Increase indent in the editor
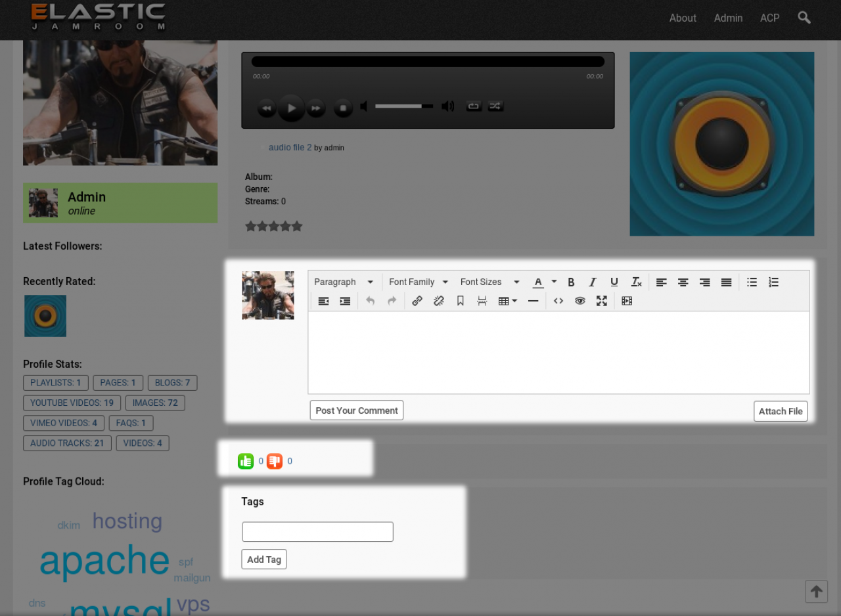The image size is (841, 616). [345, 301]
